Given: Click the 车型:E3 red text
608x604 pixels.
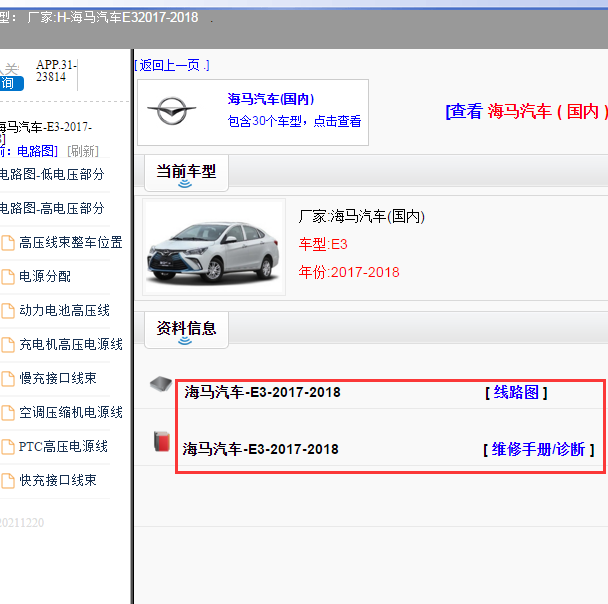Looking at the screenshot, I should [x=323, y=245].
